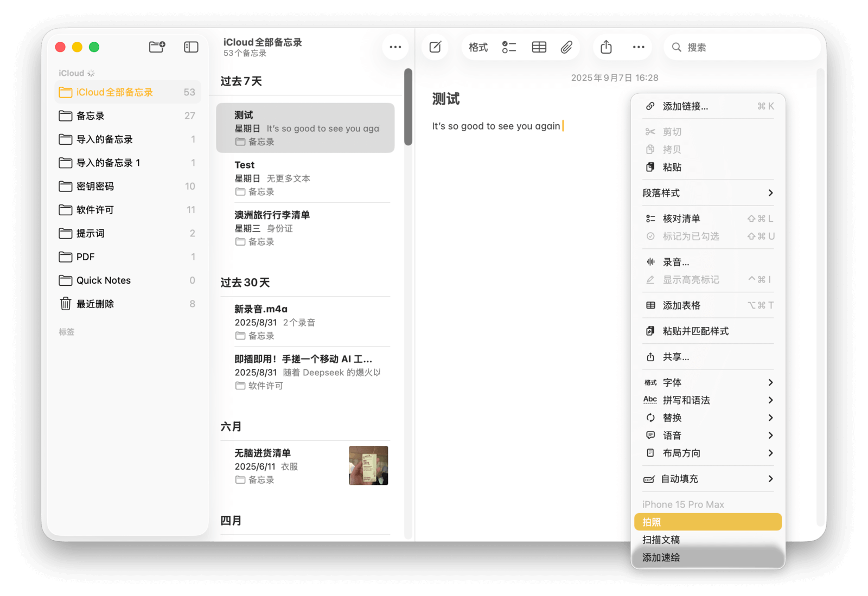Viewport: 868px width, 596px height.
Task: Toggle the sidebar visibility icon
Action: [x=191, y=47]
